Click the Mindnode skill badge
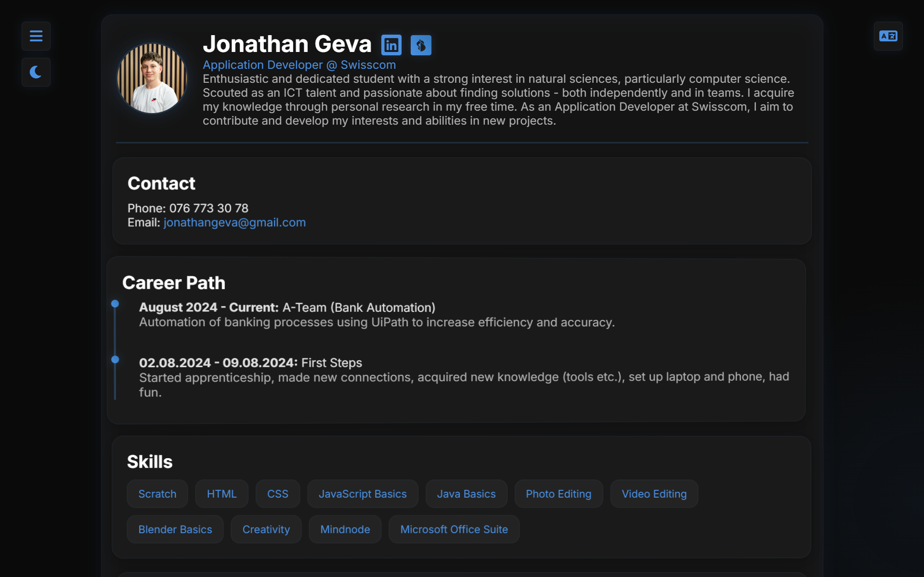The height and width of the screenshot is (577, 924). [x=345, y=529]
